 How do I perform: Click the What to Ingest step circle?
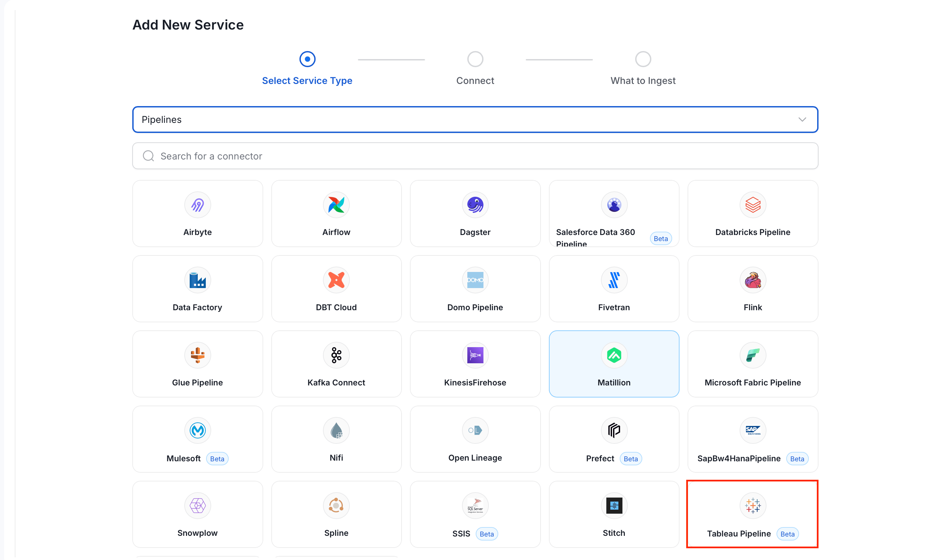[x=643, y=59]
